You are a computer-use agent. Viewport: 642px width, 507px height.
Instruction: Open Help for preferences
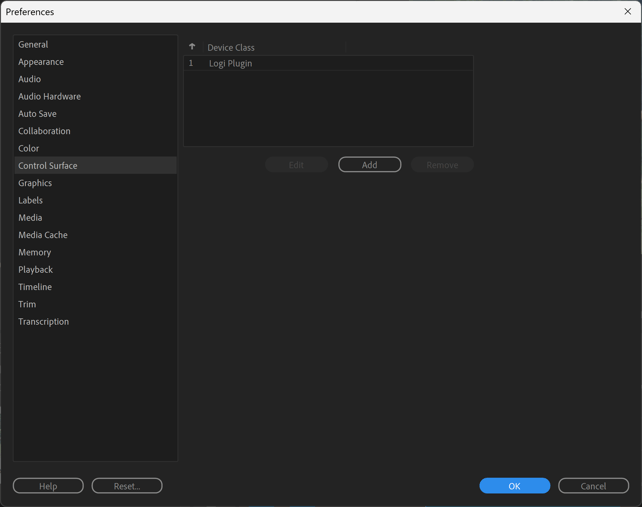tap(48, 486)
